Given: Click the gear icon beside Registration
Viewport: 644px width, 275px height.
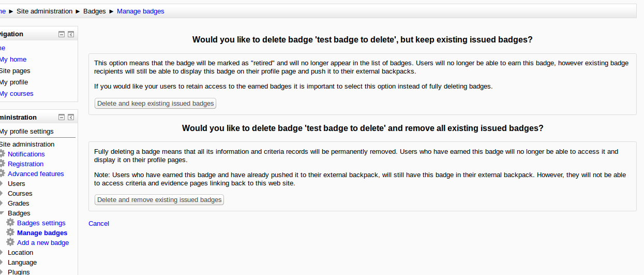Looking at the screenshot, I should [2, 164].
